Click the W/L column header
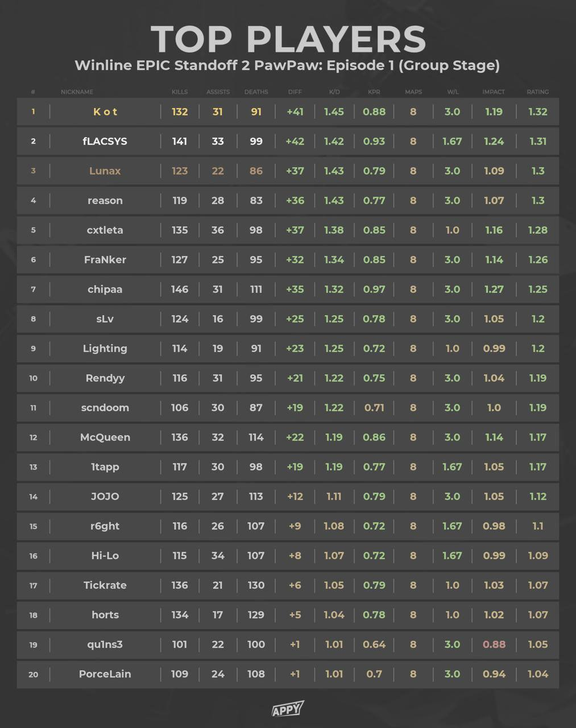This screenshot has height=728, width=576. tap(453, 92)
